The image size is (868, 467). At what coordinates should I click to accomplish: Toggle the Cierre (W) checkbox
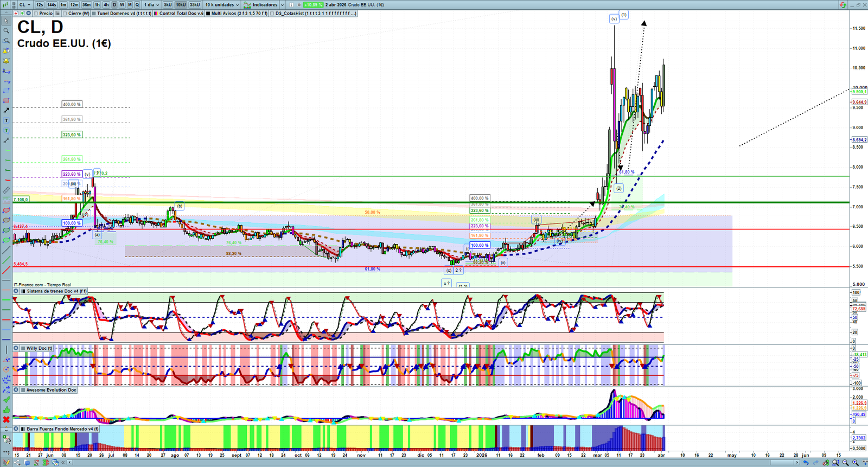pyautogui.click(x=65, y=14)
